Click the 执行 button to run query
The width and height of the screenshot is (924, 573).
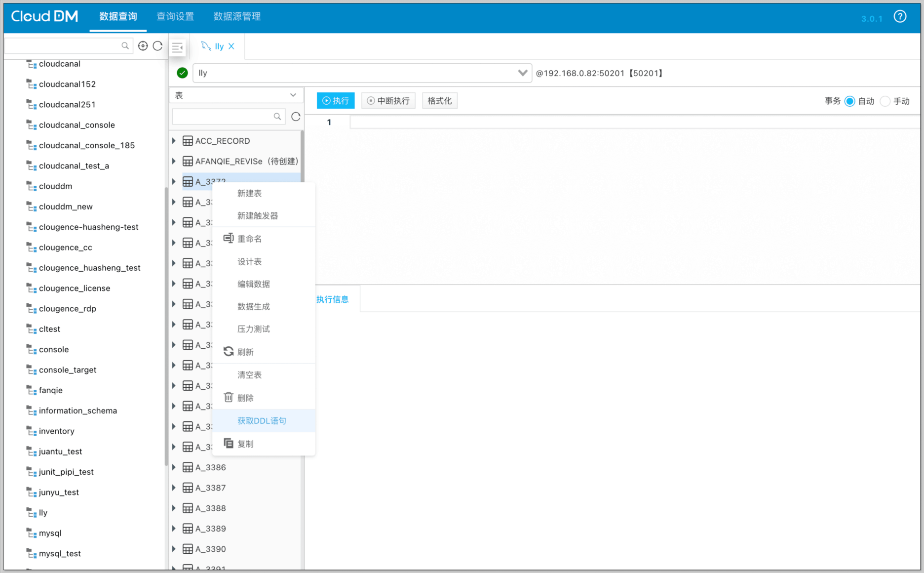click(336, 101)
